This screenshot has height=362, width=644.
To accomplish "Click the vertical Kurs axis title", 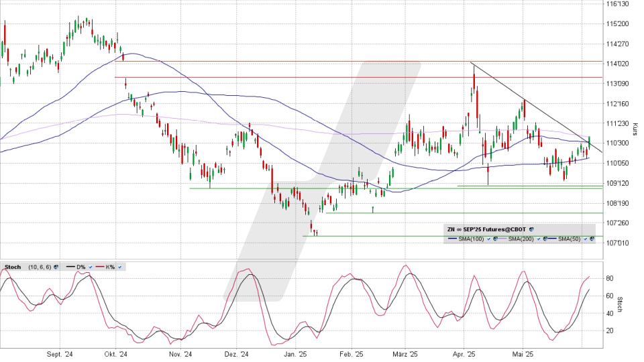I will (x=635, y=129).
